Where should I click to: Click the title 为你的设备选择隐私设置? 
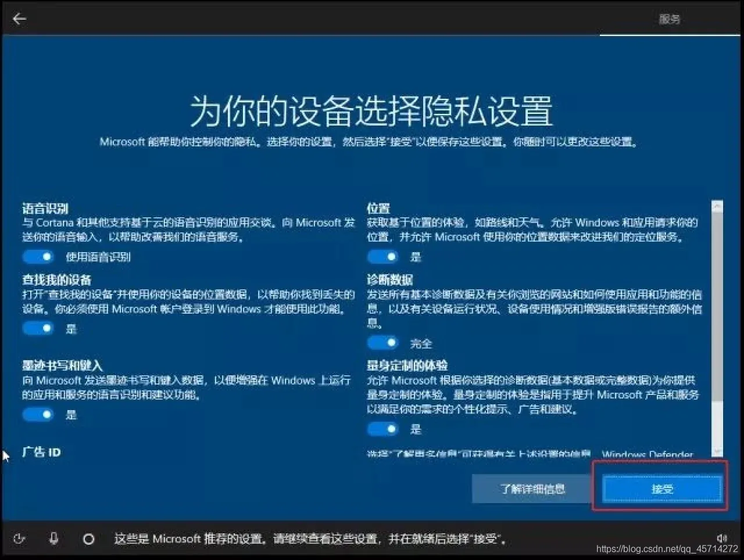[371, 110]
